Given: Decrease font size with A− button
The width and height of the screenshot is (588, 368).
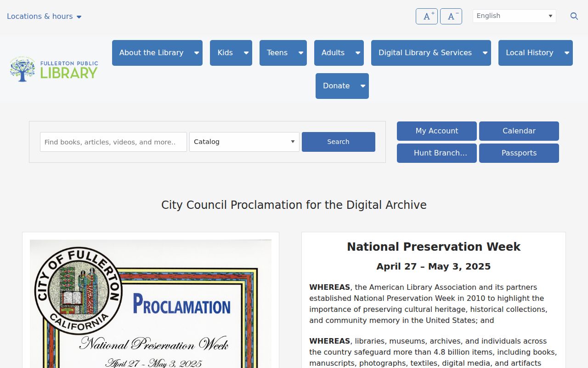Looking at the screenshot, I should [451, 16].
